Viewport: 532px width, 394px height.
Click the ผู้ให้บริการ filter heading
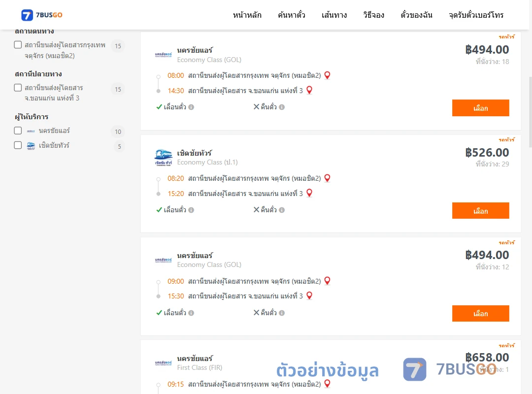32,117
